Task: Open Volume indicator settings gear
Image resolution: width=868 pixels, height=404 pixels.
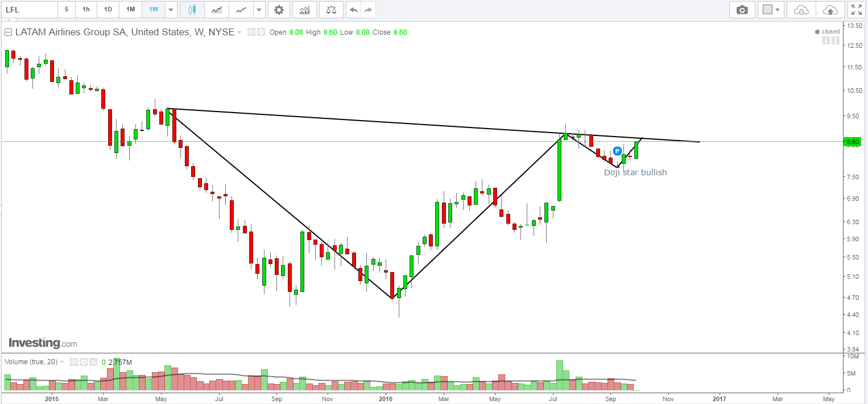Action: coord(82,362)
